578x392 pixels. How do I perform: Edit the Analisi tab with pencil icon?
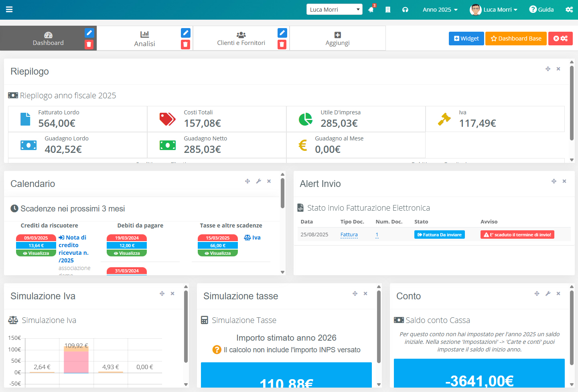click(x=185, y=33)
